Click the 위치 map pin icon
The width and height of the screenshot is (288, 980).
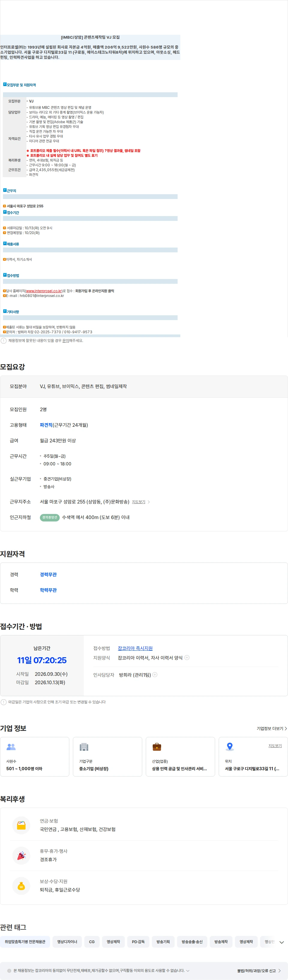230,747
